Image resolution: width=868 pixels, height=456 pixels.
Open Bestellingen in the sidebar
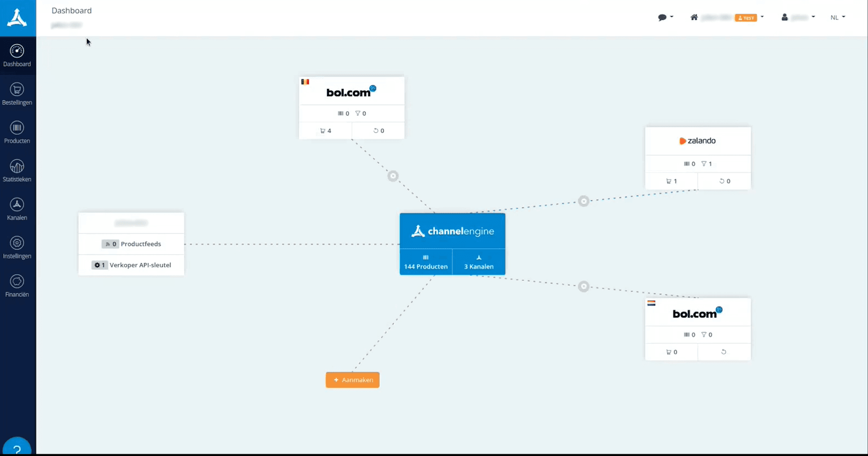pos(17,94)
